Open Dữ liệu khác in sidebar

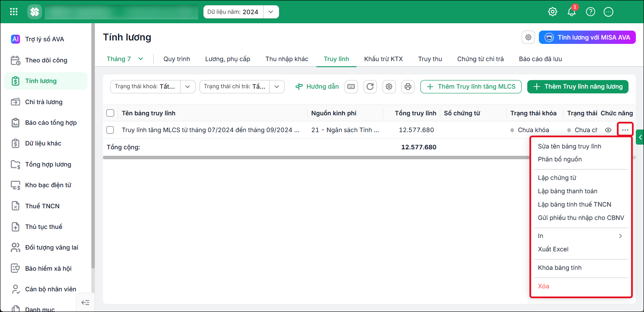[46, 143]
